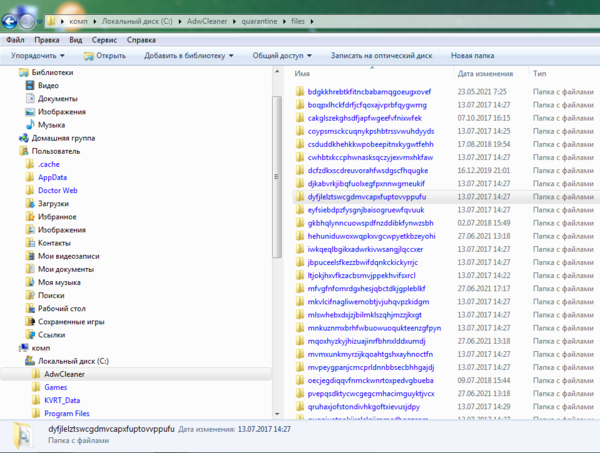Image resolution: width=600 pixels, height=453 pixels.
Task: Create a folder with Новая папка
Action: tap(472, 56)
